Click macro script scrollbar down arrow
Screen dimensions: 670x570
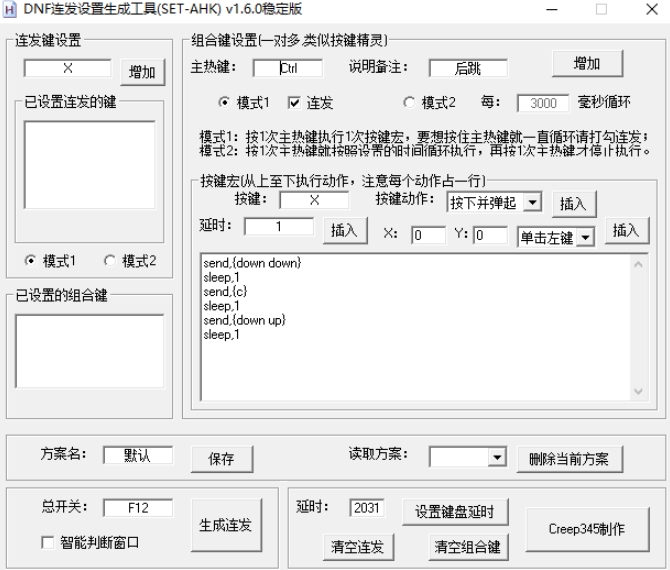(x=638, y=391)
